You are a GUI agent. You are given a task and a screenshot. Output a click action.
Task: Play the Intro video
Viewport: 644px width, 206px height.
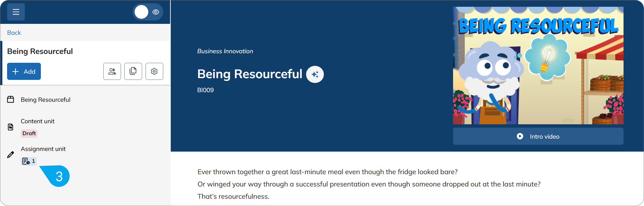tap(538, 136)
